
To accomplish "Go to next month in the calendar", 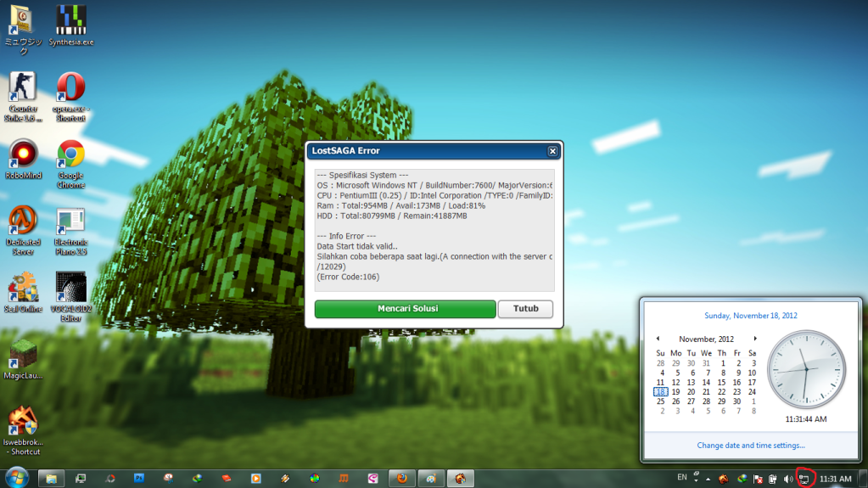I will [x=755, y=339].
